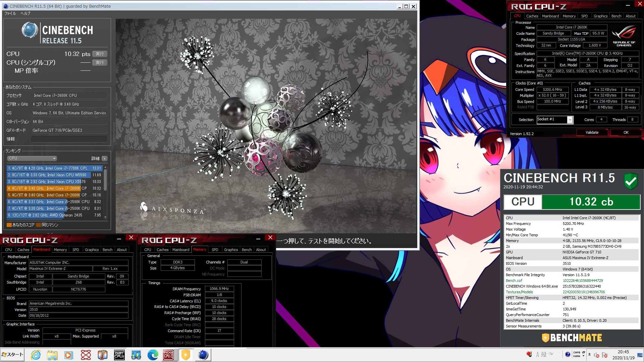Click the 般 IME conversion mode icon
Image resolution: width=644 pixels, height=362 pixels.
tap(544, 354)
